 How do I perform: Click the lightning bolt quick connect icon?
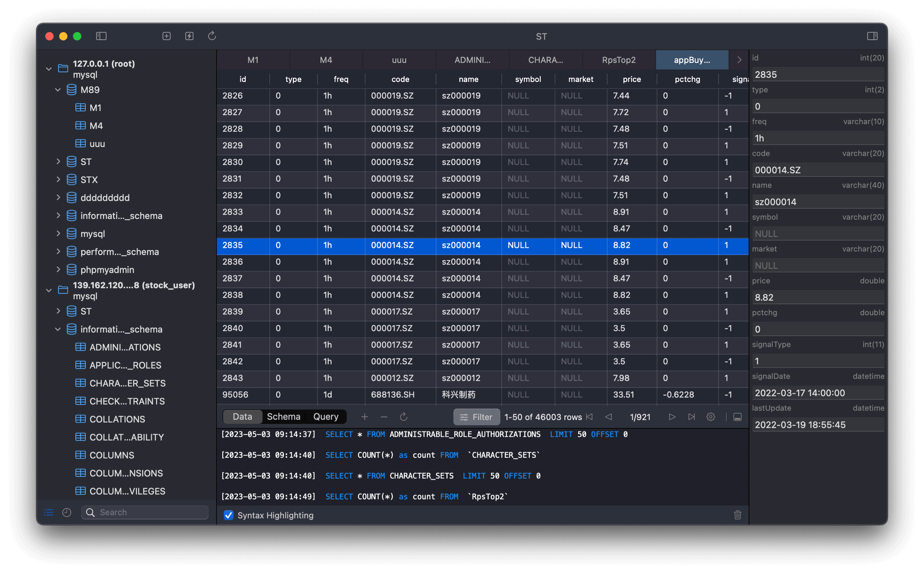click(189, 36)
